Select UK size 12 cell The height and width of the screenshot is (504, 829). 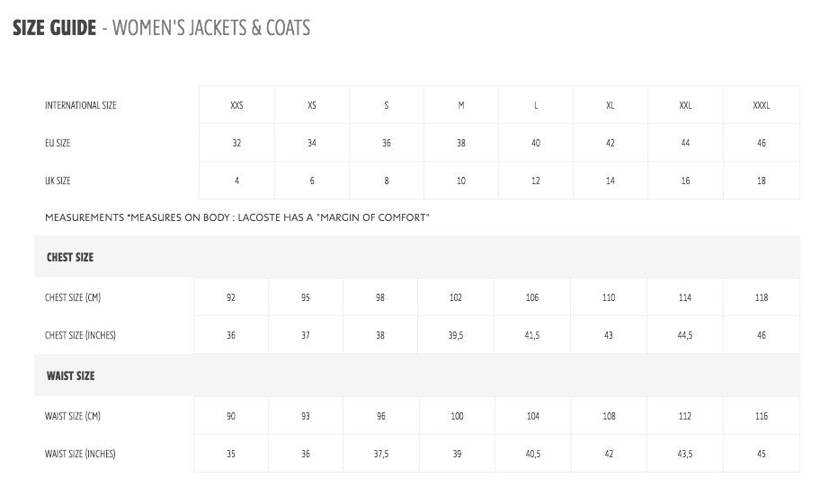[536, 181]
